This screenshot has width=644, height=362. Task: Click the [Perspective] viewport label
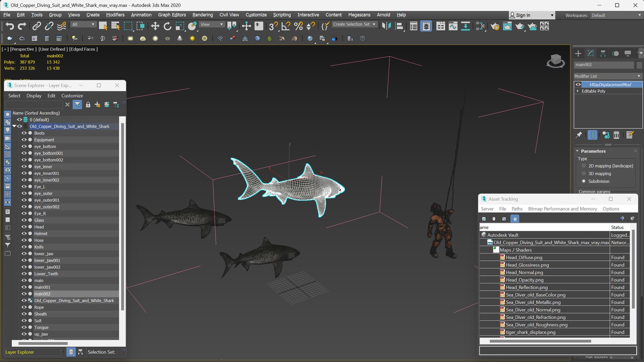coord(23,49)
